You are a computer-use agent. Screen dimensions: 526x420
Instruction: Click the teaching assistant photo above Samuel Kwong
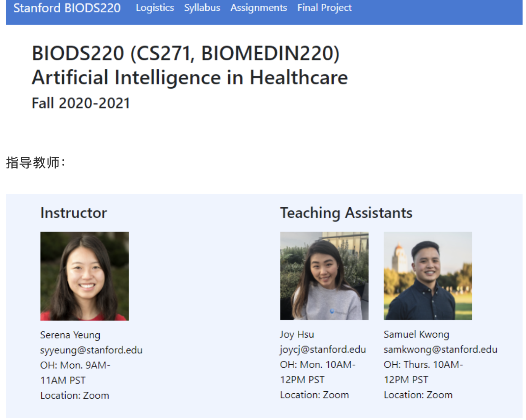(x=428, y=276)
